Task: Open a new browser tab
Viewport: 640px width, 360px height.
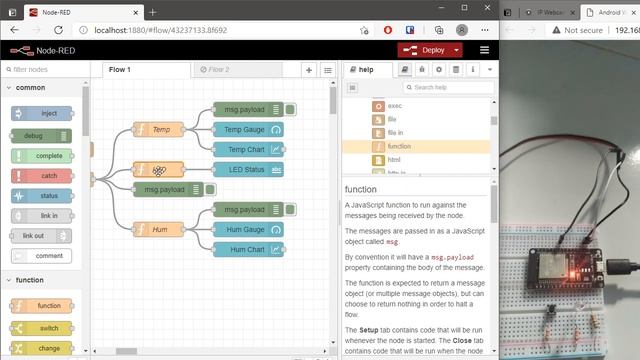Action: [x=152, y=13]
